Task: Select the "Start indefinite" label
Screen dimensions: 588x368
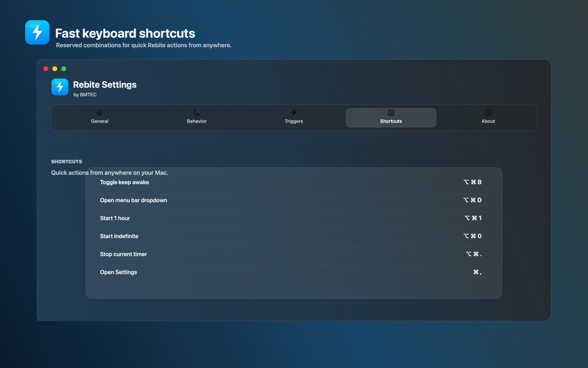Action: click(119, 236)
